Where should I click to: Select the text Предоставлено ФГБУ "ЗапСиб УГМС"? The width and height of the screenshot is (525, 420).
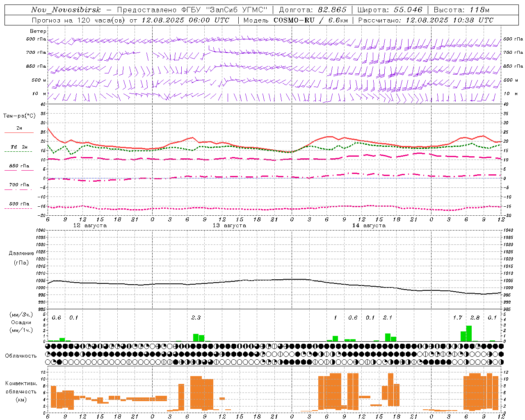[192, 10]
